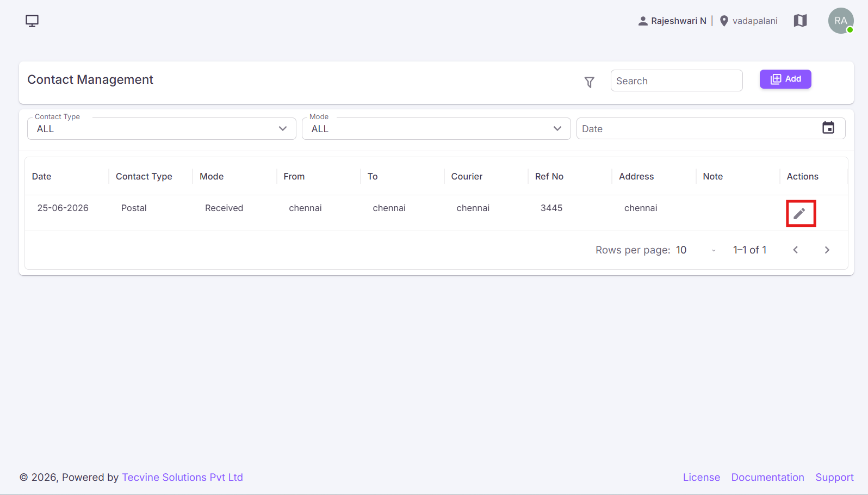Expand the Mode dropdown
Image resolution: width=868 pixels, height=495 pixels.
pos(436,129)
